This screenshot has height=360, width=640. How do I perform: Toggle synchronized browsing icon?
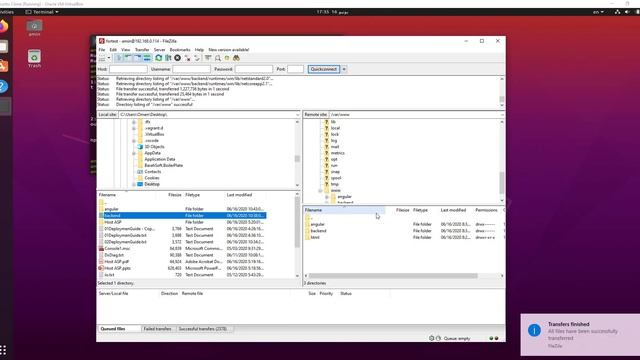227,58
